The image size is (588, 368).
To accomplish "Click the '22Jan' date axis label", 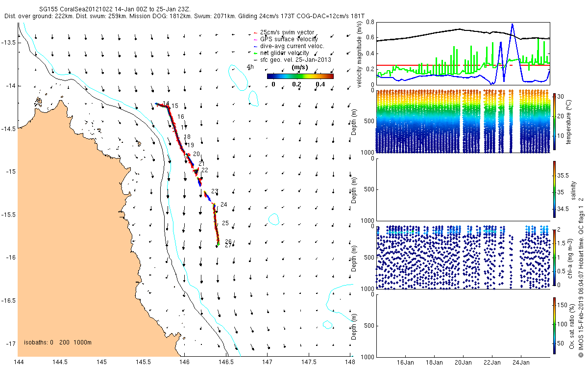I will [x=492, y=363].
